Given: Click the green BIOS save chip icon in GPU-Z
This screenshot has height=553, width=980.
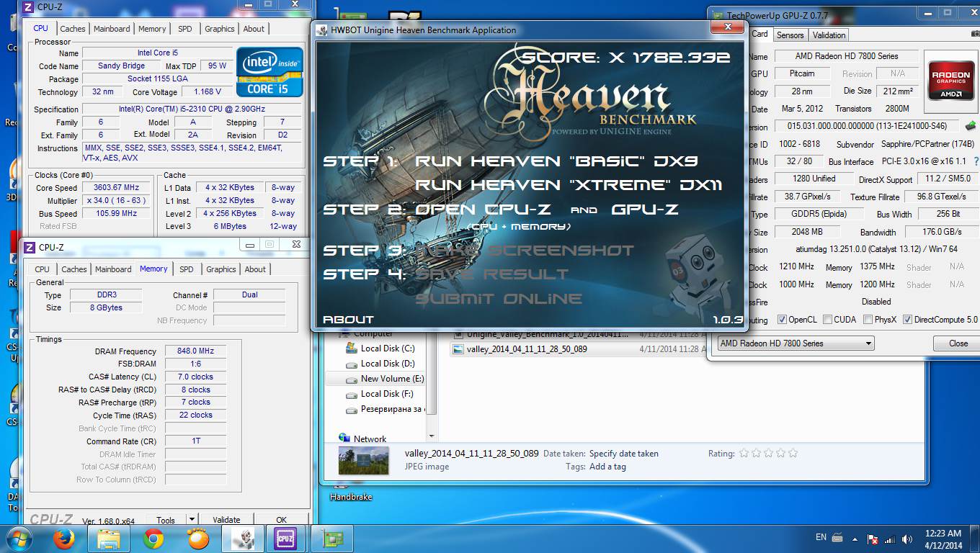Looking at the screenshot, I should (971, 127).
